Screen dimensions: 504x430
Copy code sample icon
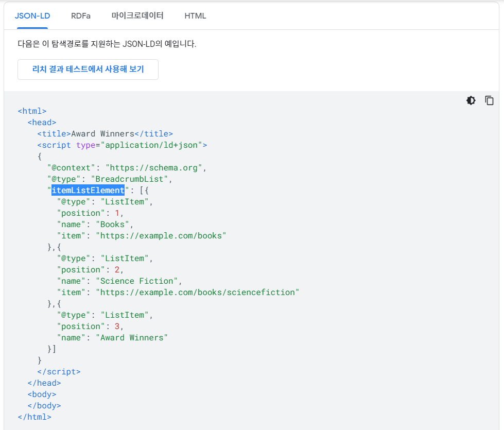489,100
